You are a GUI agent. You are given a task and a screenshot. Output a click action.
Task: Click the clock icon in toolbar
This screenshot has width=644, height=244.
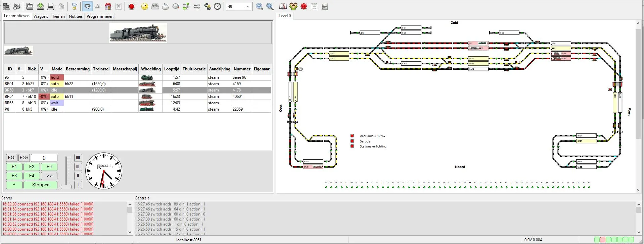click(x=218, y=6)
